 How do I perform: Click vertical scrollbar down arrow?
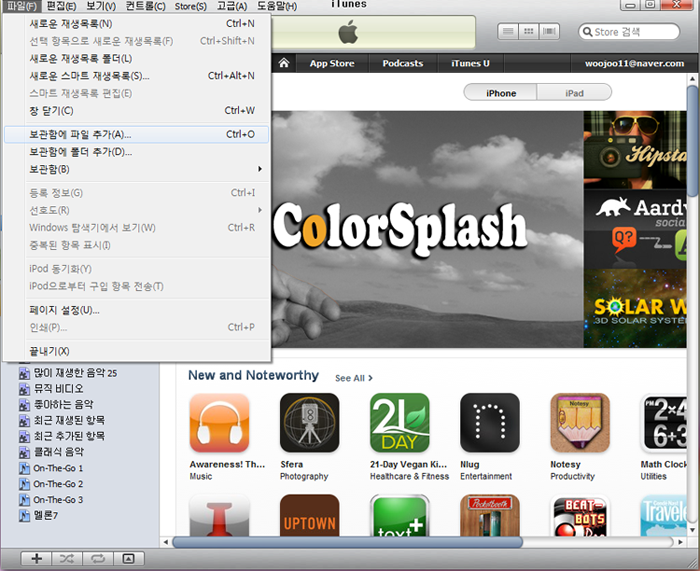click(692, 530)
